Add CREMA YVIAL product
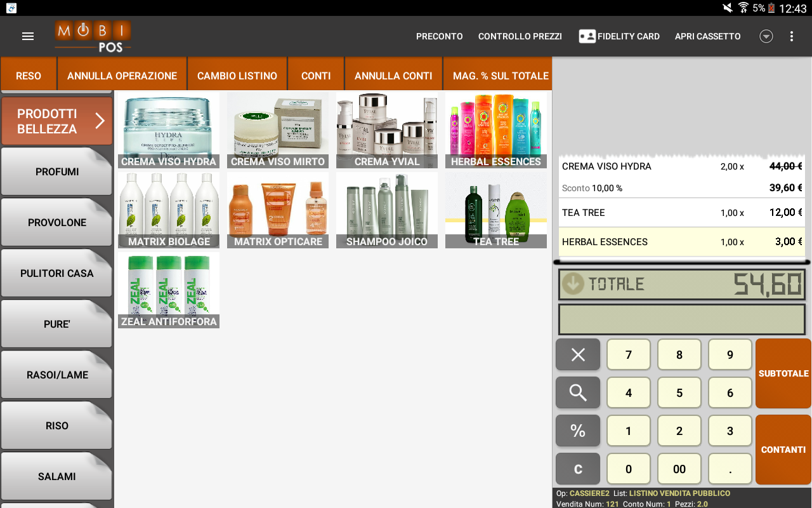This screenshot has width=812, height=508. [387, 130]
